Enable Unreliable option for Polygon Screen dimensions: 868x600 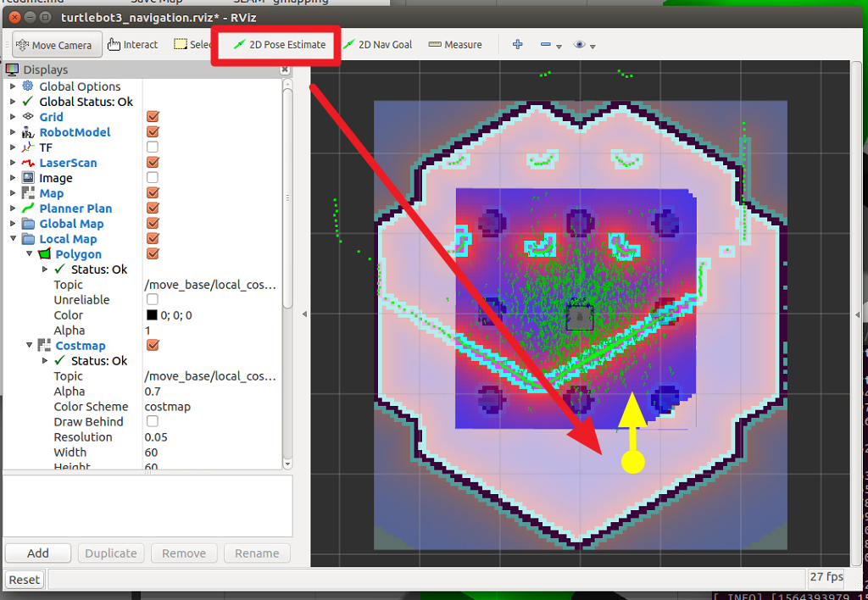click(x=153, y=299)
